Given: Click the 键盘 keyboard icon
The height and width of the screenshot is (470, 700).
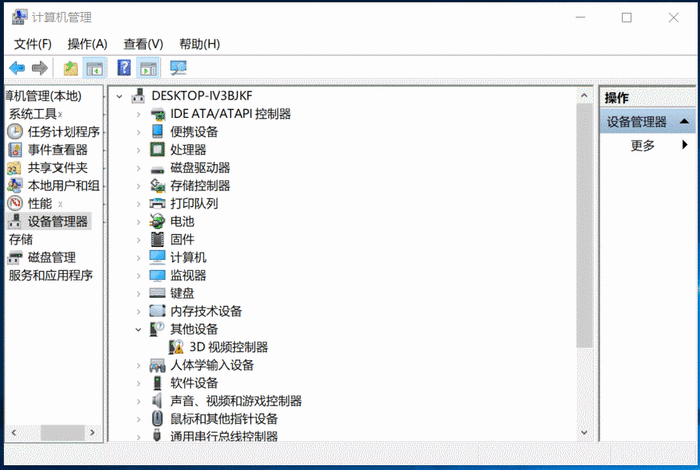Looking at the screenshot, I should point(157,293).
